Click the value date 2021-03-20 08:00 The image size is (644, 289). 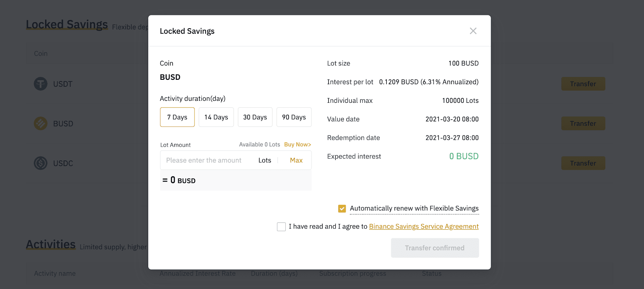[452, 119]
